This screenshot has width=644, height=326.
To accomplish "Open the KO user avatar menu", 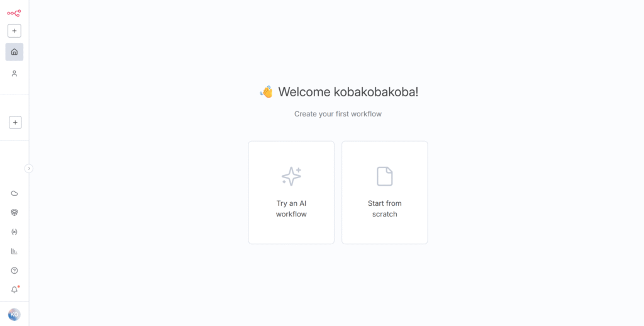I will pos(14,315).
